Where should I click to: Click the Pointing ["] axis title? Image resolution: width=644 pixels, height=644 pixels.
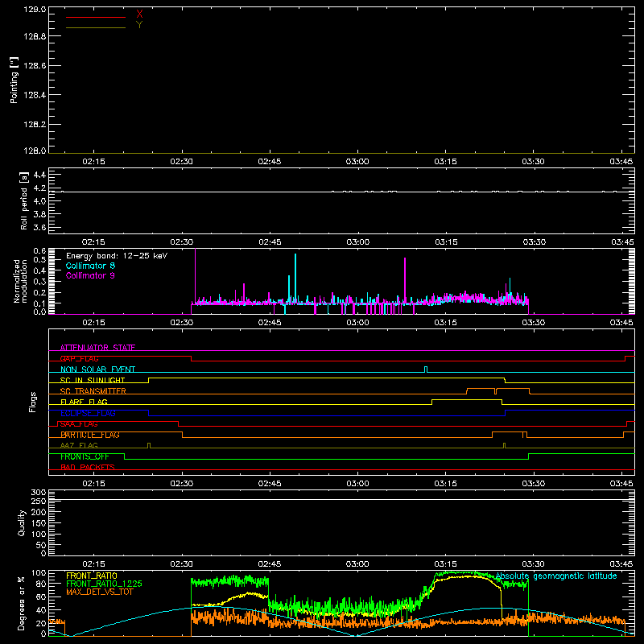coord(14,80)
